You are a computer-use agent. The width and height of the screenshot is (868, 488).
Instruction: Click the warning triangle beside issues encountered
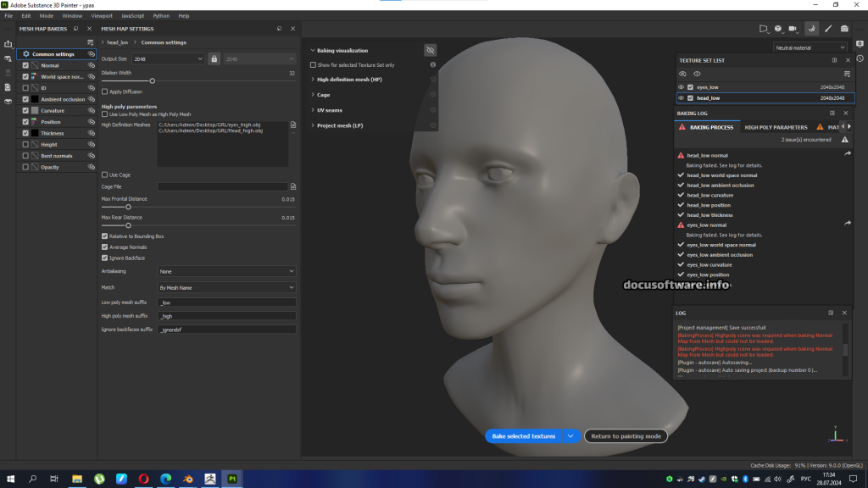pos(844,139)
